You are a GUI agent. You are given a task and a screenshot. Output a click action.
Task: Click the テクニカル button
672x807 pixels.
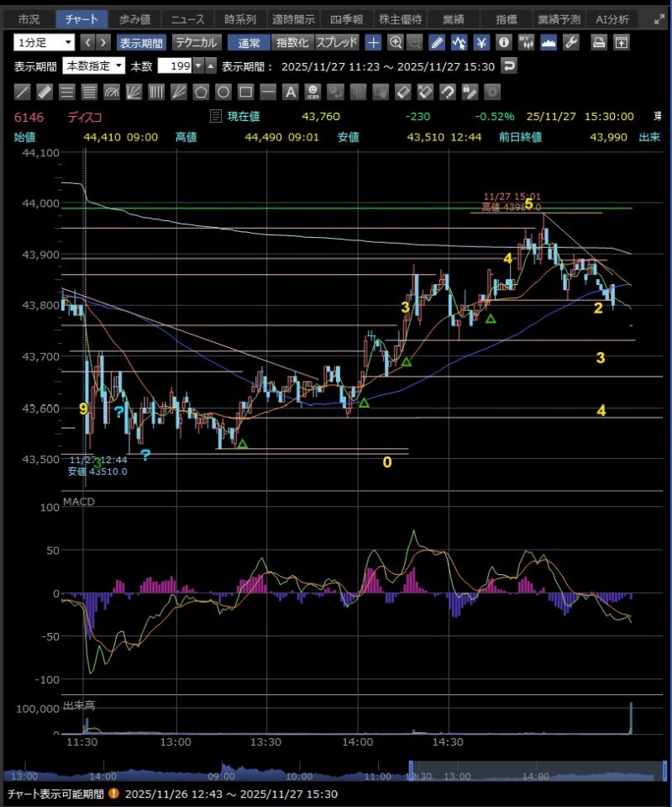197,42
